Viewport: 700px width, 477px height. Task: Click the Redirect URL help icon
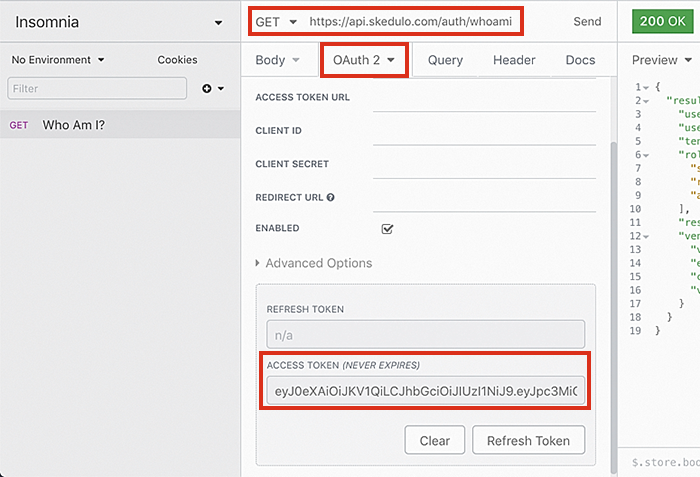330,197
